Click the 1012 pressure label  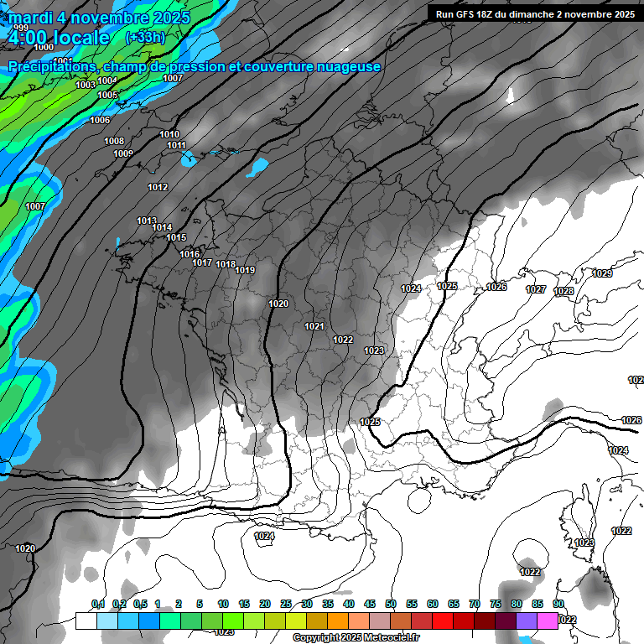pyautogui.click(x=158, y=187)
